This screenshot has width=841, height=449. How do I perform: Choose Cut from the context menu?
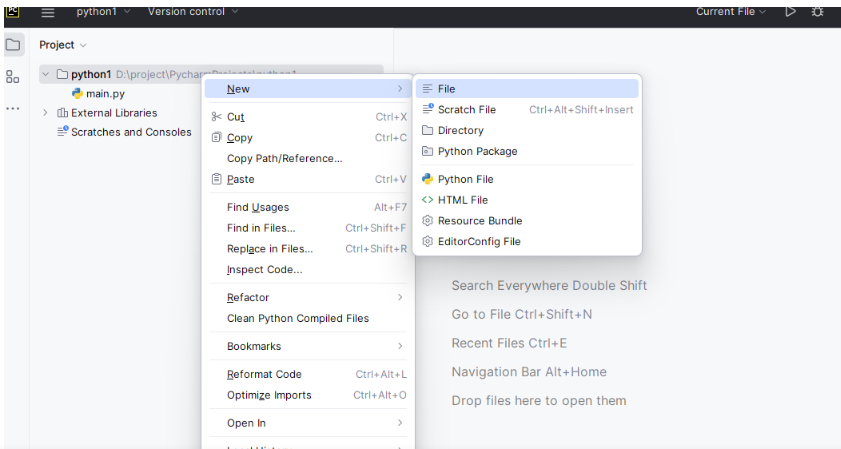point(308,116)
